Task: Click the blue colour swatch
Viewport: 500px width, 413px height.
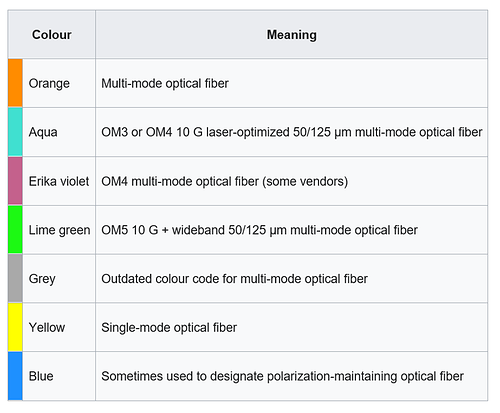Action: (x=15, y=376)
